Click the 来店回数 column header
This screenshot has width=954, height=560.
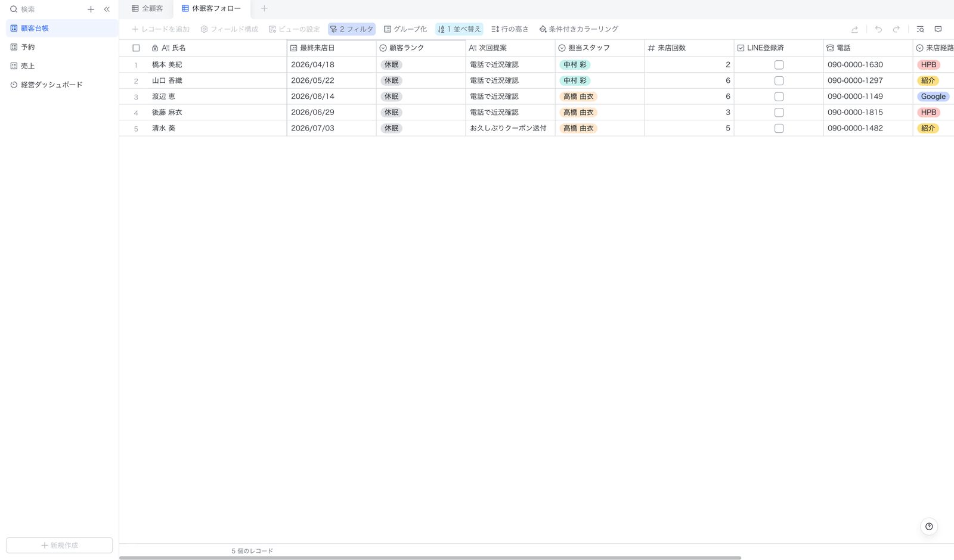(689, 48)
